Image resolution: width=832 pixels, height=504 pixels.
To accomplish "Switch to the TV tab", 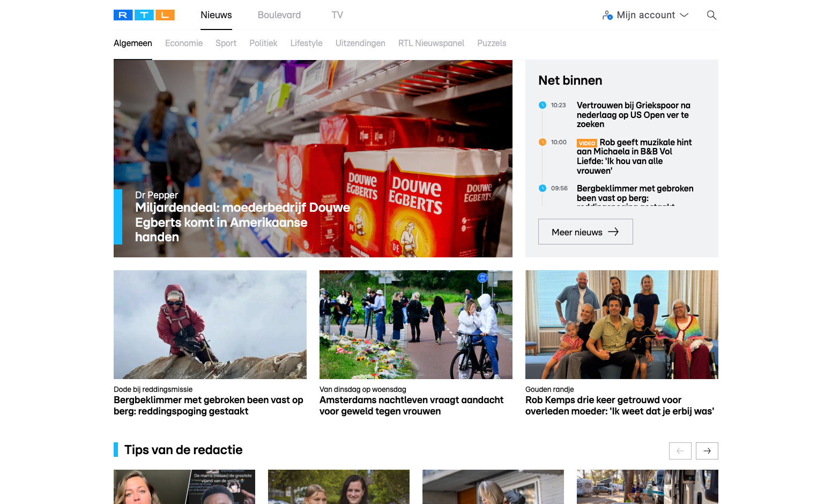I will [337, 15].
